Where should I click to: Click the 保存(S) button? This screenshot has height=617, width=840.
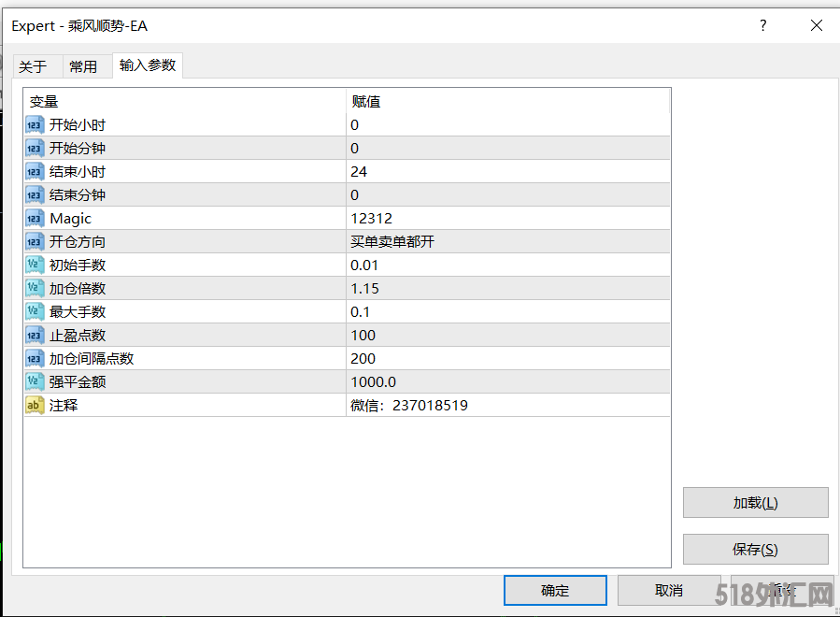click(755, 550)
